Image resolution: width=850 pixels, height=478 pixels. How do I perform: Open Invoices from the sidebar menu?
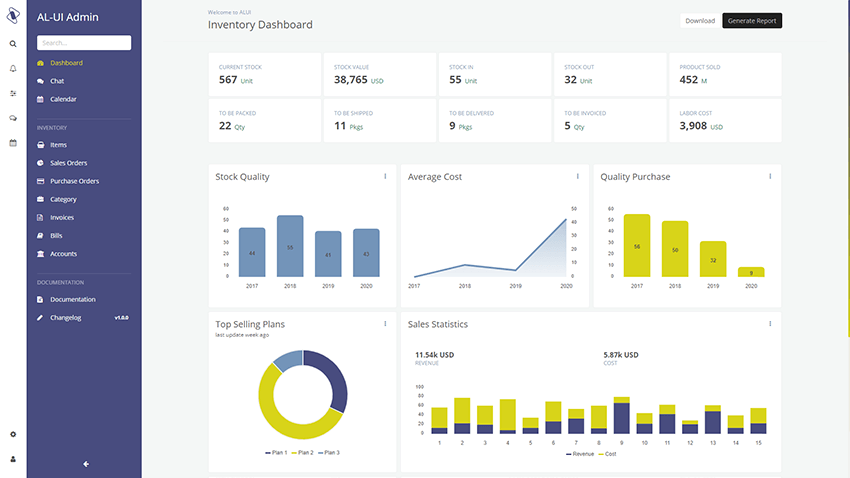tap(62, 217)
